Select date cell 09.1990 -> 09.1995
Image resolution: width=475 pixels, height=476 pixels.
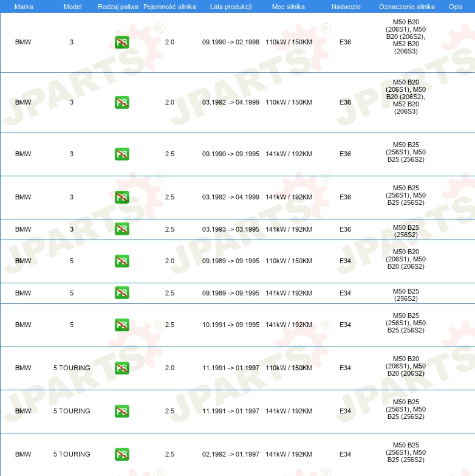(231, 154)
